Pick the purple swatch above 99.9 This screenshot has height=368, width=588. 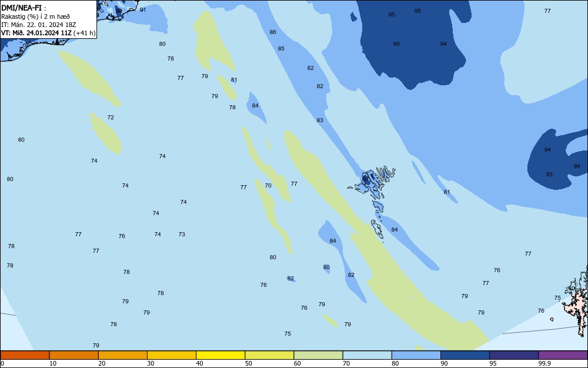(563, 355)
